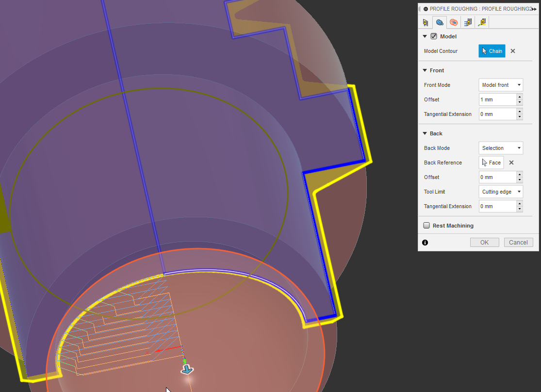Decrease the Front Tangential Extension
The image size is (541, 392).
[x=520, y=117]
